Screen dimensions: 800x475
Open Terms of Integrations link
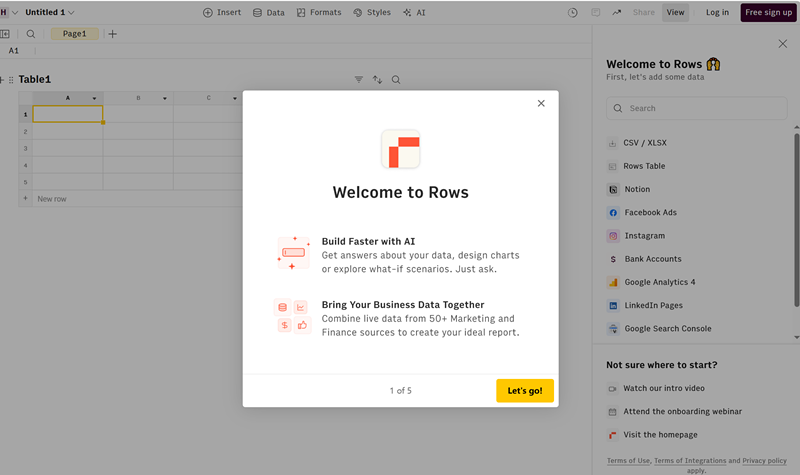pyautogui.click(x=690, y=461)
